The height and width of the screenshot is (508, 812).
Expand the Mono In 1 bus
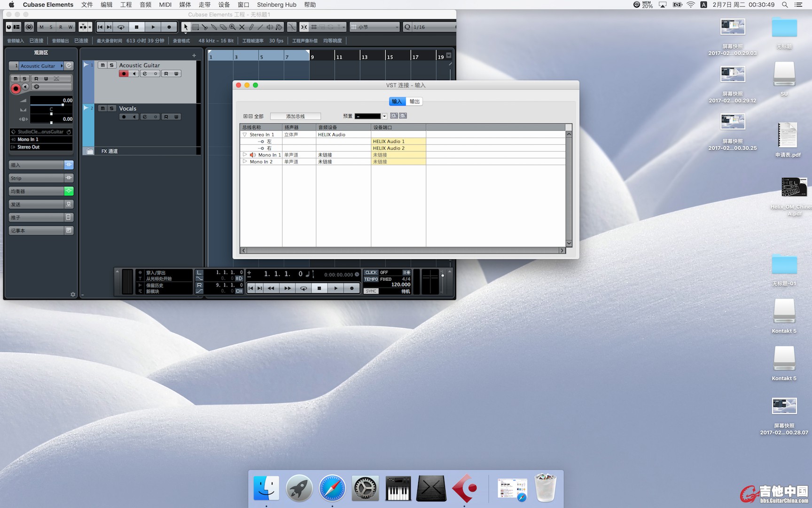pyautogui.click(x=245, y=155)
